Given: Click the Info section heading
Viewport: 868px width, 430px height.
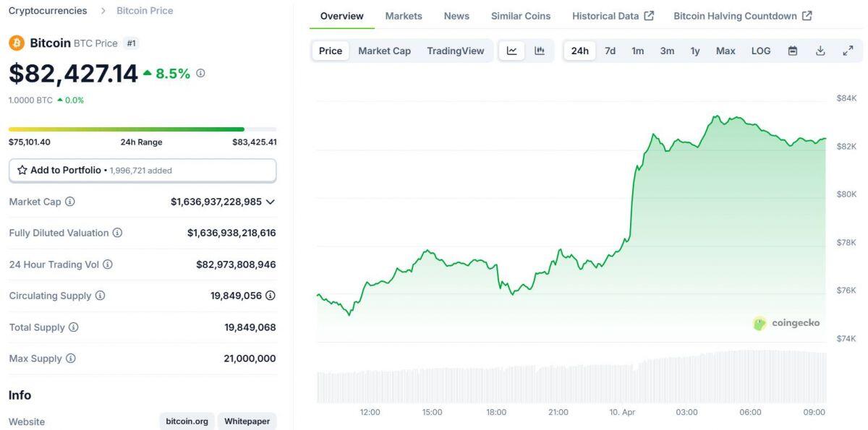Looking at the screenshot, I should 20,395.
